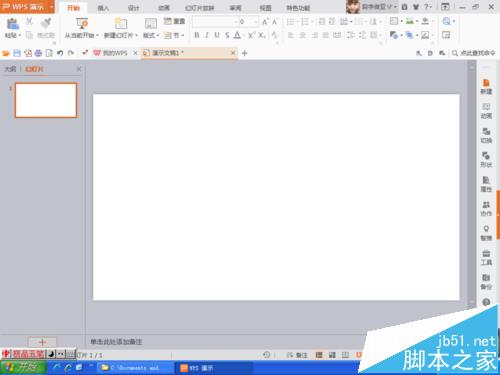Open the 特色功能 (Special Features) tab
Image resolution: width=500 pixels, height=375 pixels.
[298, 8]
